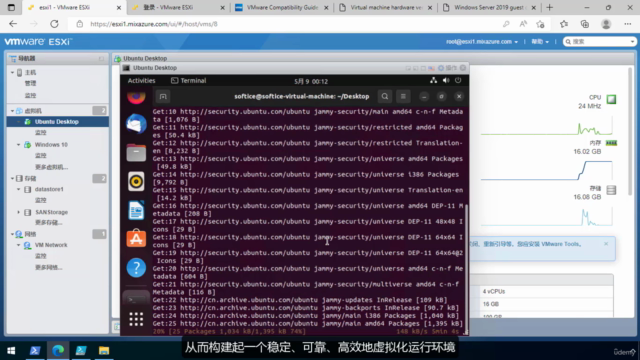This screenshot has height=360, width=640.
Task: Go back in the browser
Action: tap(13, 24)
